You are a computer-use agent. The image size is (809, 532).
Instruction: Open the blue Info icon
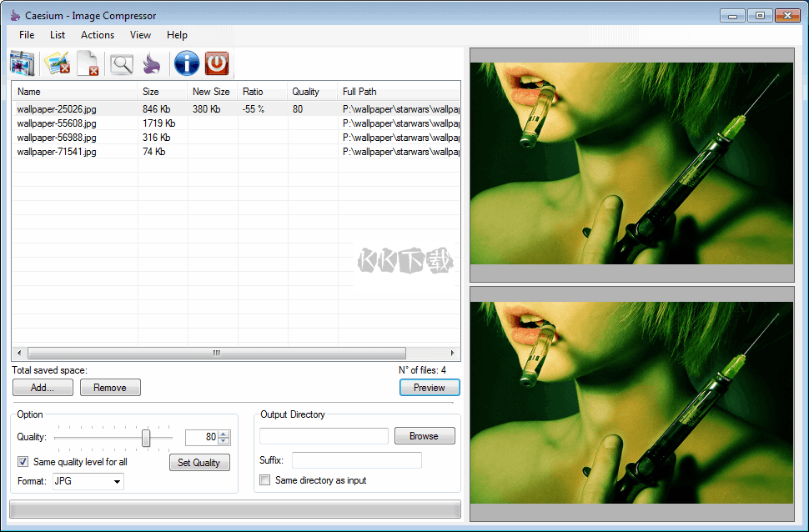pyautogui.click(x=187, y=63)
